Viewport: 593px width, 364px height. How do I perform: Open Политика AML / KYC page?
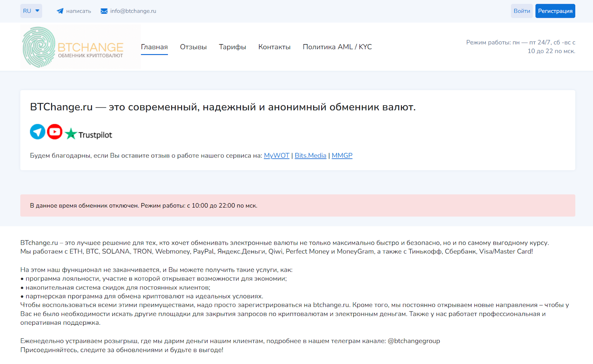tap(337, 47)
